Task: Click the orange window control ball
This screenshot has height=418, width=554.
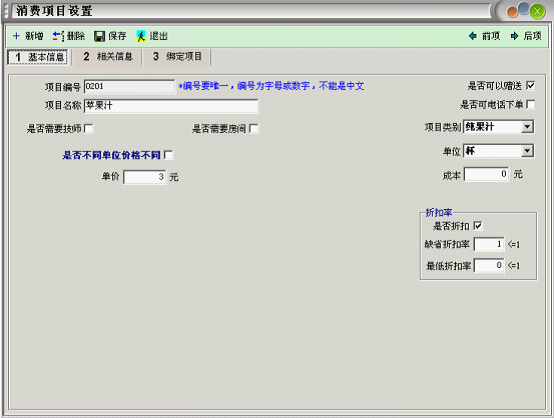Action: [512, 12]
